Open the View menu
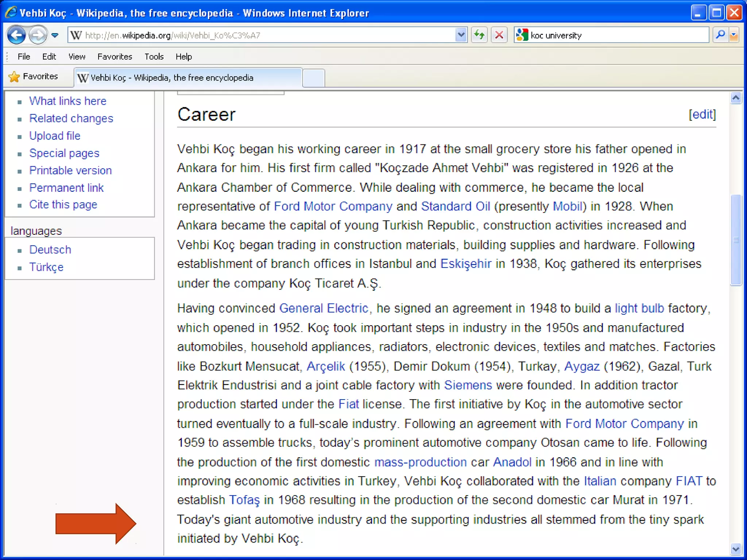Viewport: 747px width, 560px height. point(77,57)
